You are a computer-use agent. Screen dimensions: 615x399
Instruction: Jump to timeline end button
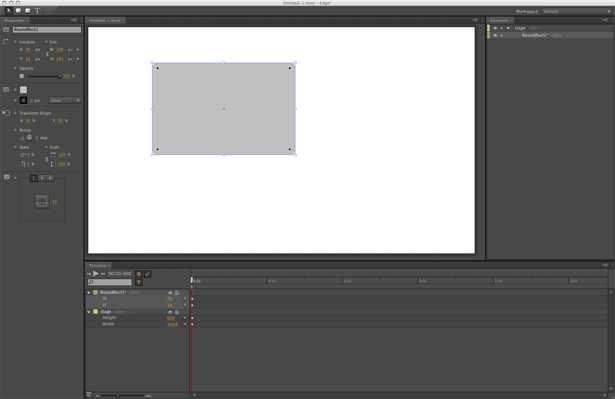point(103,274)
